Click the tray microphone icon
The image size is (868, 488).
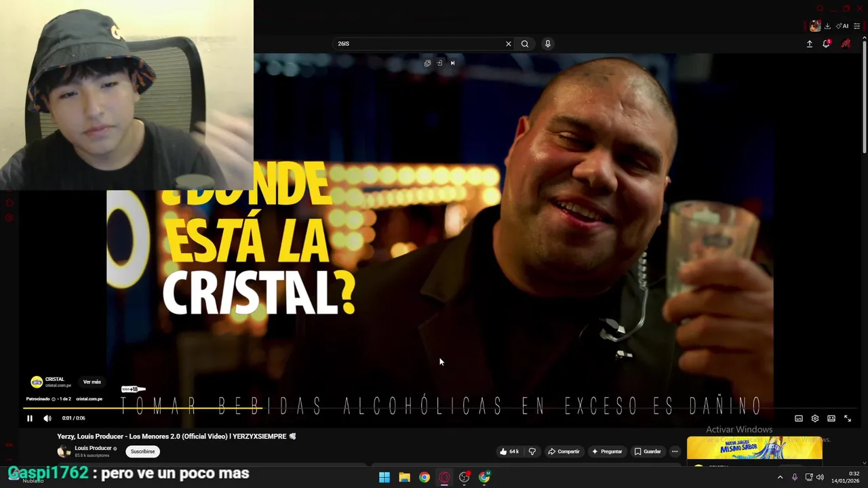tap(795, 477)
